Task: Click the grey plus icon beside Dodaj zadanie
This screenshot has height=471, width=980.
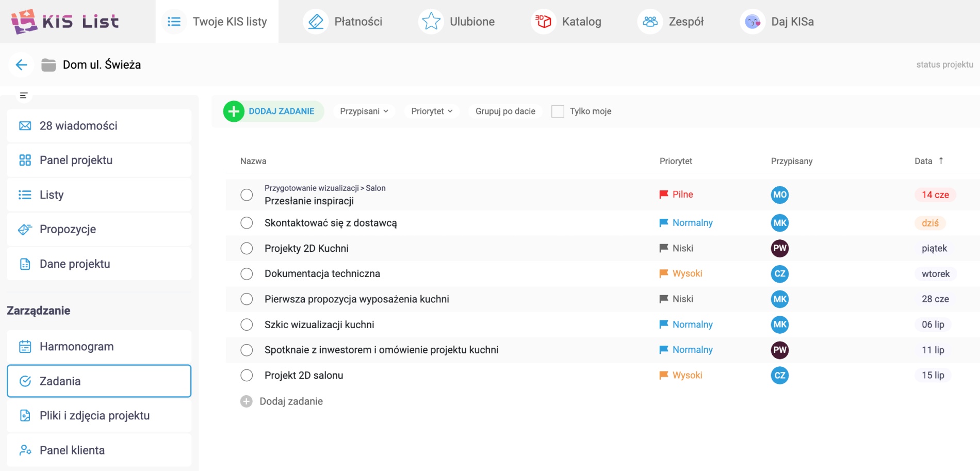Action: tap(247, 401)
